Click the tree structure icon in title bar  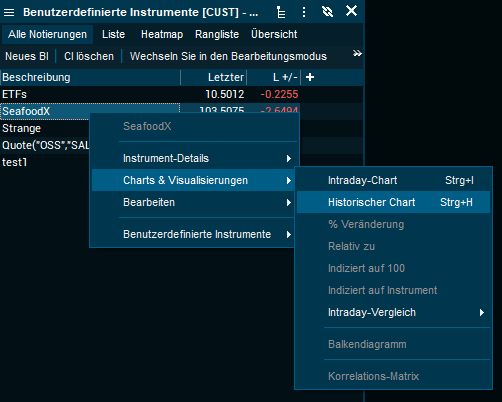[281, 12]
